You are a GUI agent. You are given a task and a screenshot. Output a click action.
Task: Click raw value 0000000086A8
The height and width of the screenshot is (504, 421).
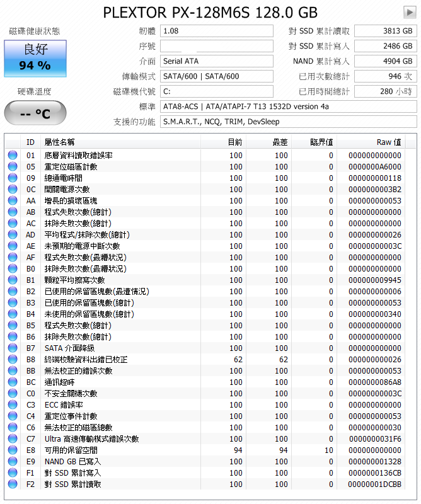tap(375, 382)
